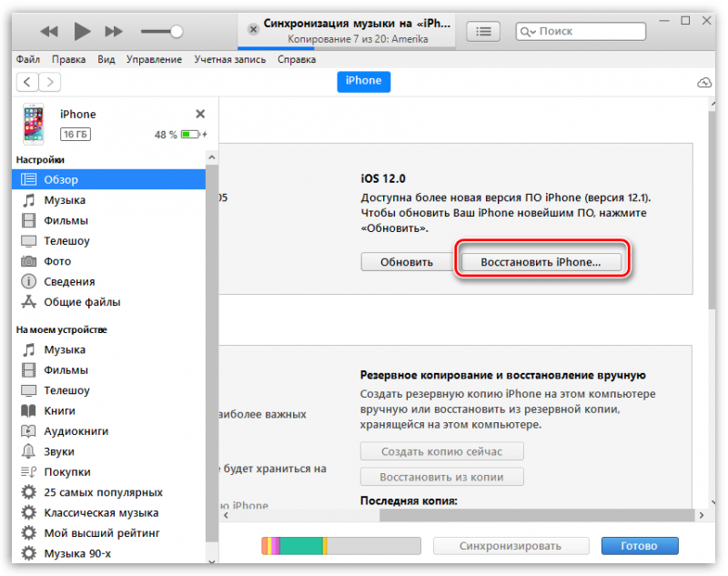The height and width of the screenshot is (576, 728).
Task: Open 25 самых популярных smart playlist
Action: [x=108, y=492]
